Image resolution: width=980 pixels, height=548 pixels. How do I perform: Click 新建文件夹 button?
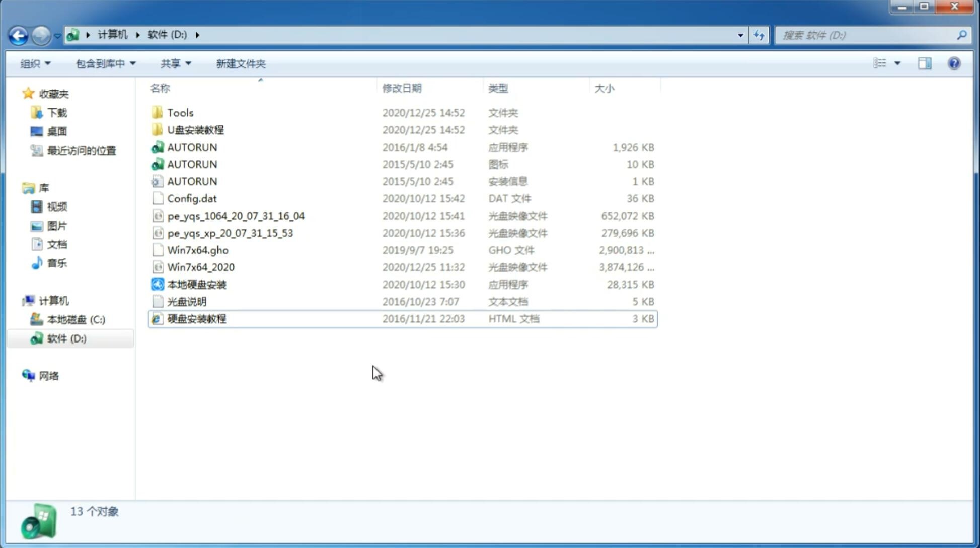[x=241, y=63]
